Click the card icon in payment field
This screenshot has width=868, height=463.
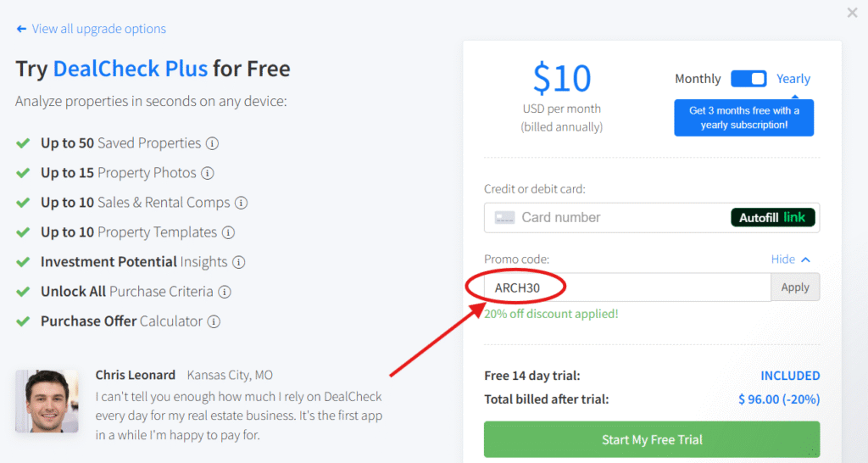pyautogui.click(x=504, y=218)
